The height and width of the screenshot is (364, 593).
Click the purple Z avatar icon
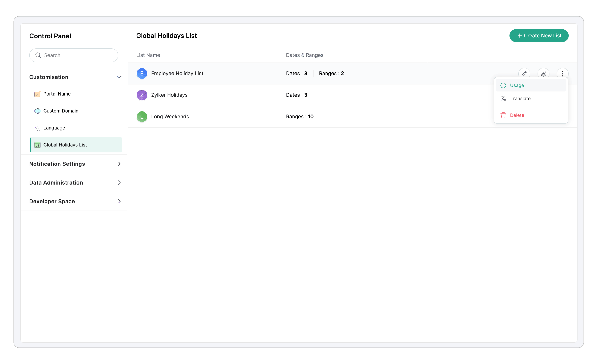coord(142,95)
